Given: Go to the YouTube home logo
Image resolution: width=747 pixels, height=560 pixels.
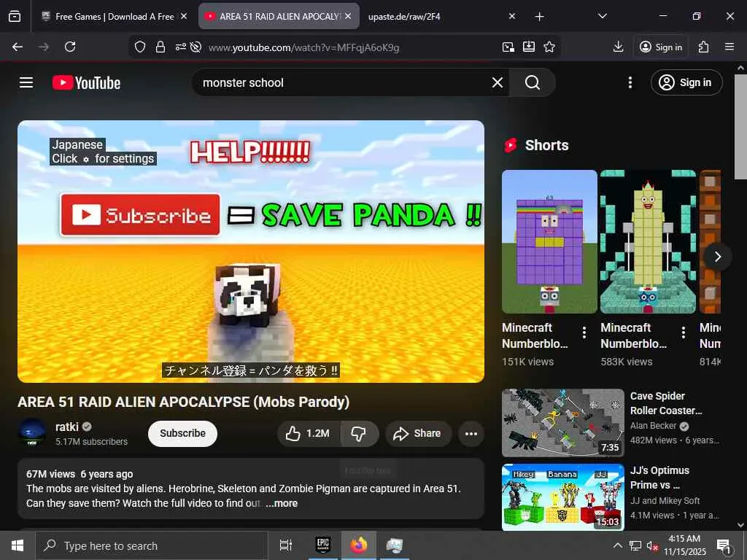Looking at the screenshot, I should (86, 82).
